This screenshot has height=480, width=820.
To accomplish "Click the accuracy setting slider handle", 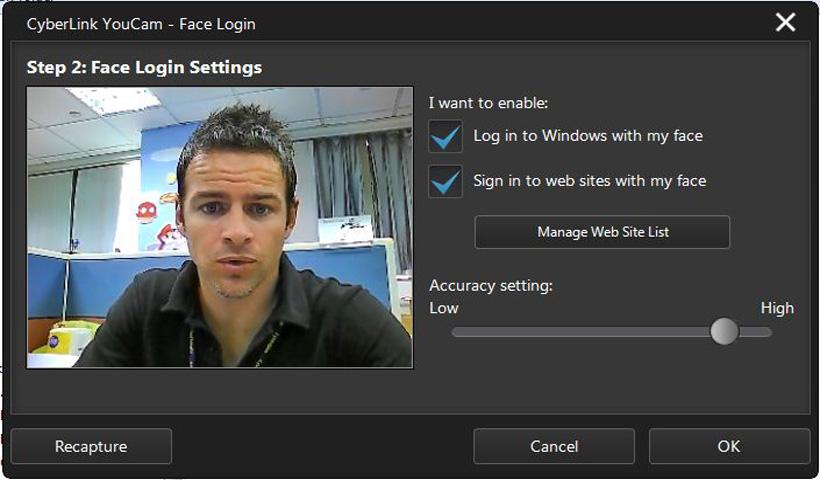I will (x=724, y=331).
